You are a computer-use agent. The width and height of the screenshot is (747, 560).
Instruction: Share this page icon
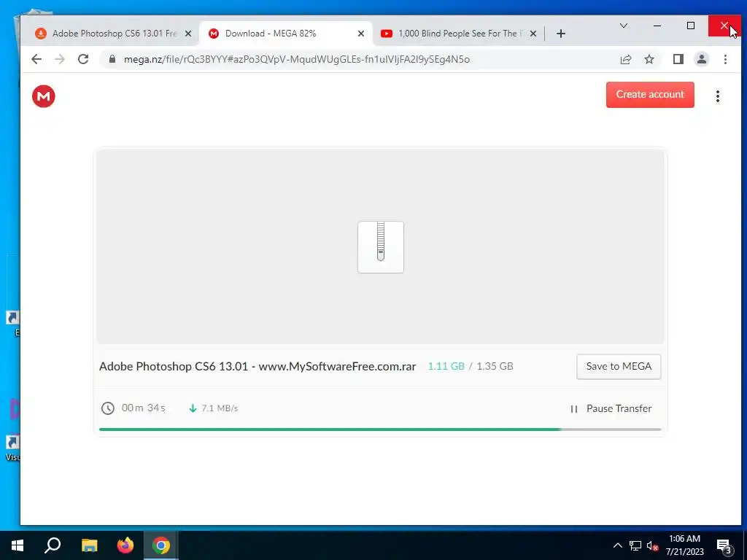pos(625,59)
